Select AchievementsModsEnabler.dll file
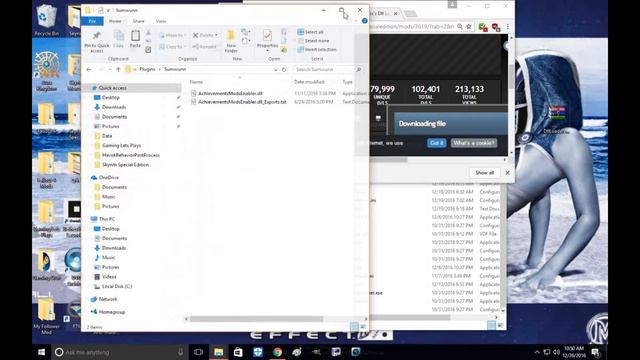Screen dimensions: 640x360 [x=230, y=93]
